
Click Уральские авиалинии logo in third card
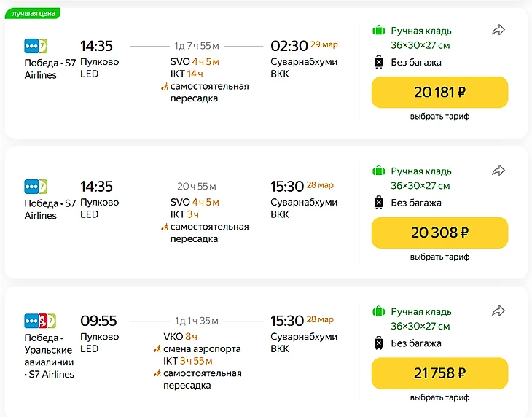(42, 320)
